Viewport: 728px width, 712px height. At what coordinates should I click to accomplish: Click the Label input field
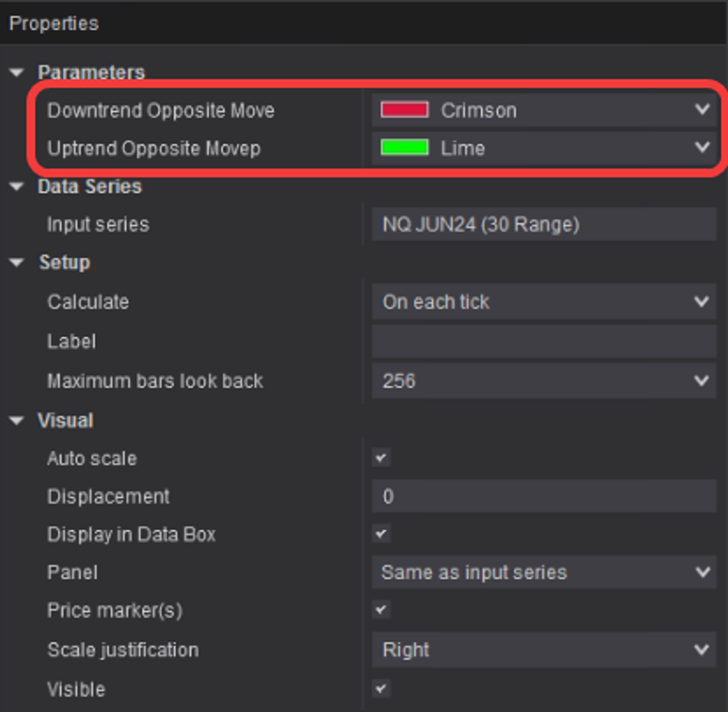coord(544,341)
